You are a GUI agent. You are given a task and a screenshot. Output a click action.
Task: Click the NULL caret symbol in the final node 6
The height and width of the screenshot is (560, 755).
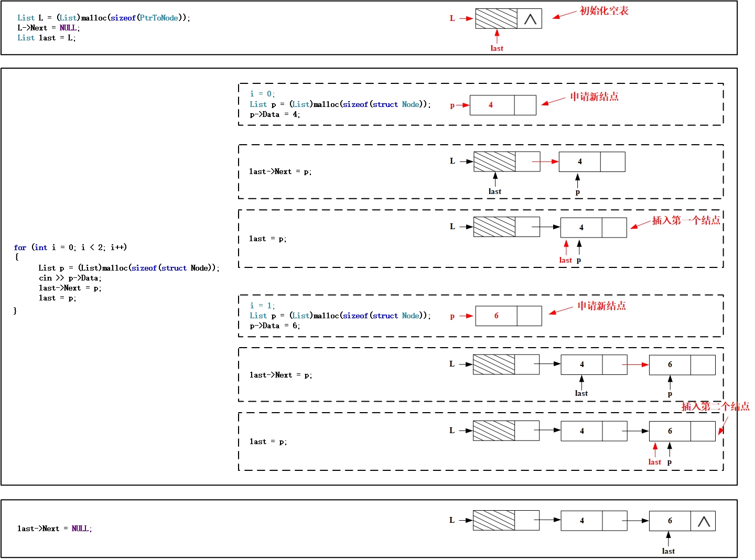point(704,521)
